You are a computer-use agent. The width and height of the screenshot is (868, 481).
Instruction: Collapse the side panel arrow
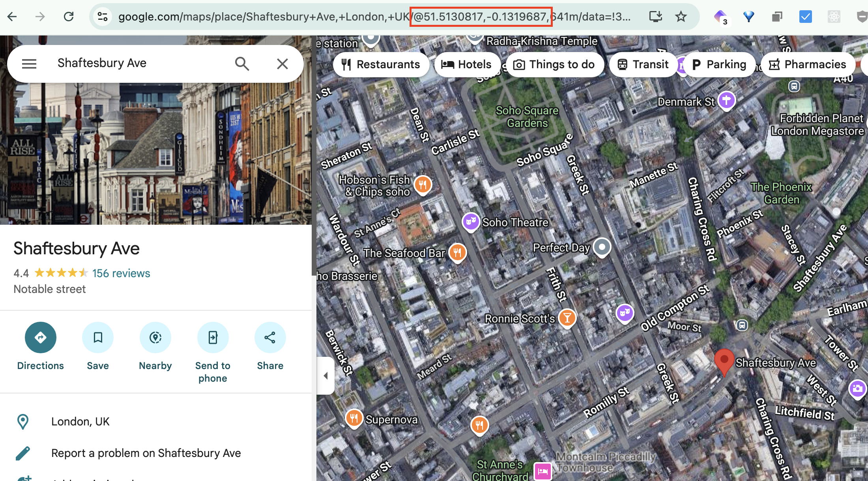coord(325,376)
